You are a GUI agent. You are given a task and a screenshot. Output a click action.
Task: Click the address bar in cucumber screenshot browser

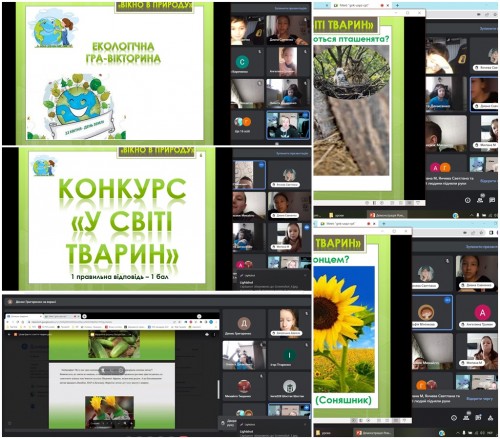pos(100,322)
